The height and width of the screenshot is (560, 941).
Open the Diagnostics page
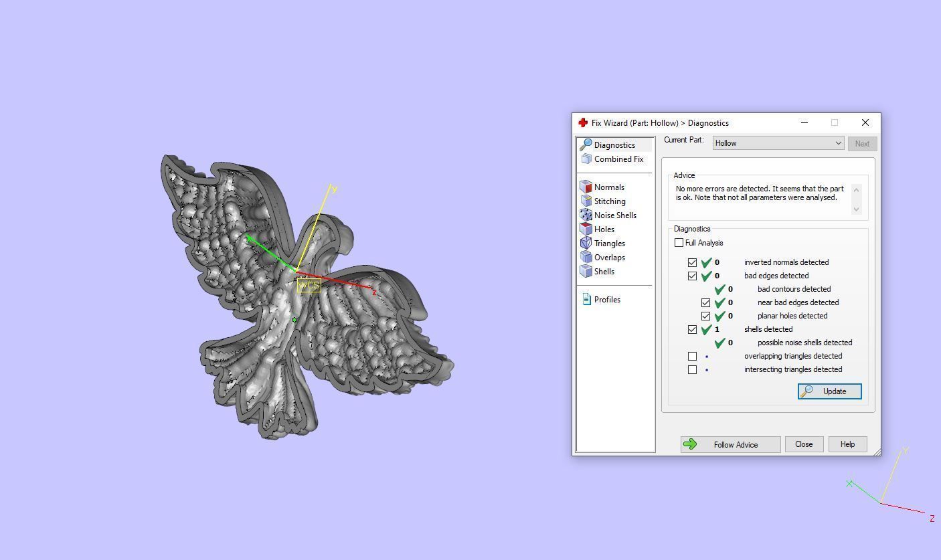[x=614, y=145]
